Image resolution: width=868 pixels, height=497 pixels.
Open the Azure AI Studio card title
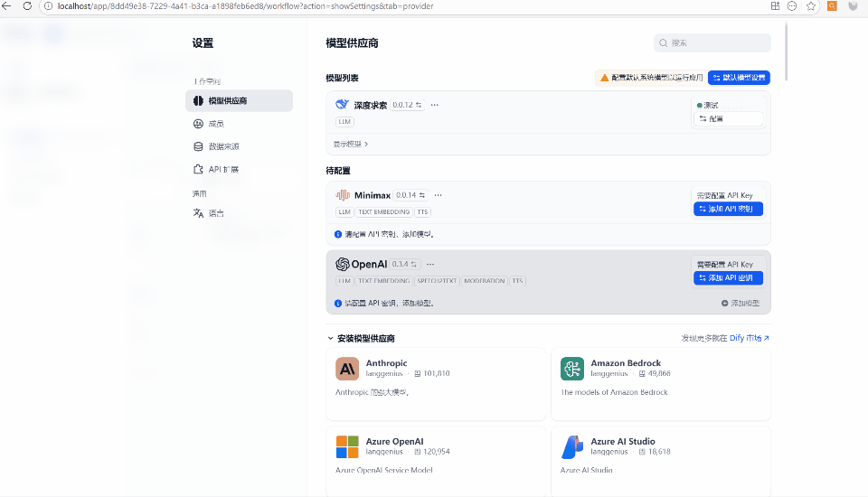click(x=623, y=441)
